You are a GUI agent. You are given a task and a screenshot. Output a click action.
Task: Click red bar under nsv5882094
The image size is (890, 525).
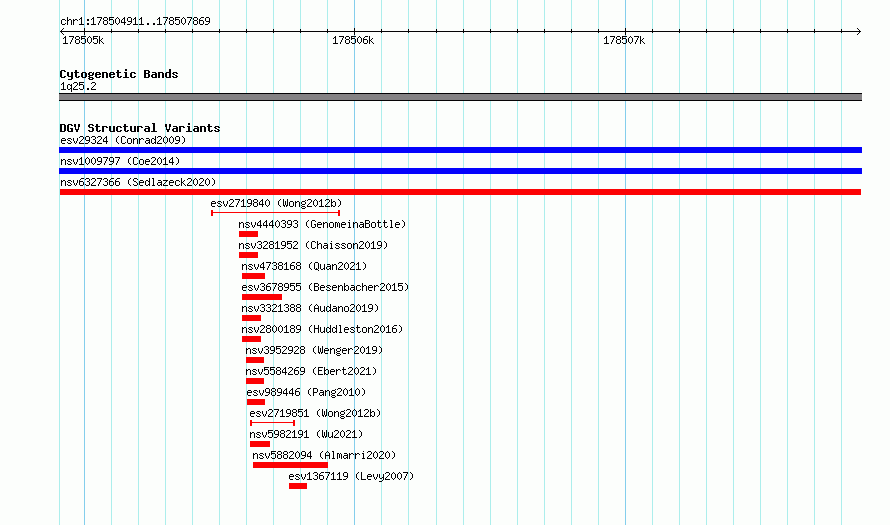[x=291, y=465]
